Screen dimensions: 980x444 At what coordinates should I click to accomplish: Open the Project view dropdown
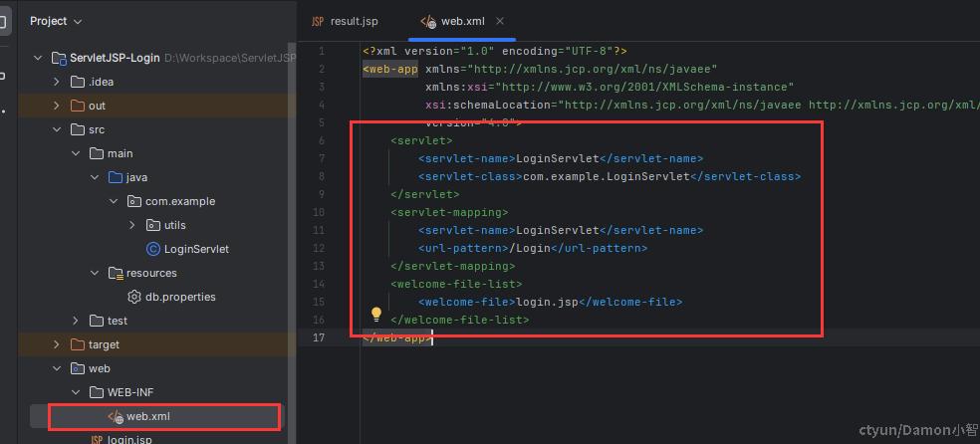point(56,21)
